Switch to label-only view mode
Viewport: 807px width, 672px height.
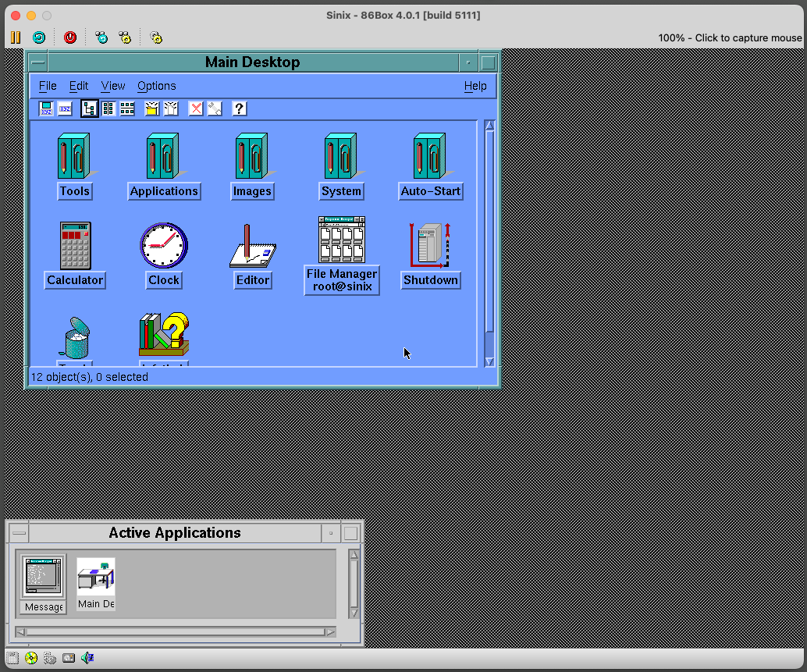[65, 108]
